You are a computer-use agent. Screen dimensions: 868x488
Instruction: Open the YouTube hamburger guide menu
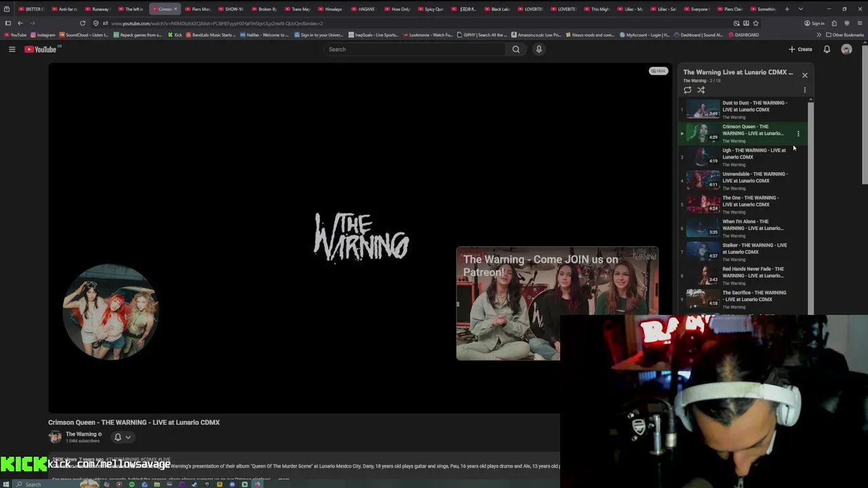(x=12, y=49)
